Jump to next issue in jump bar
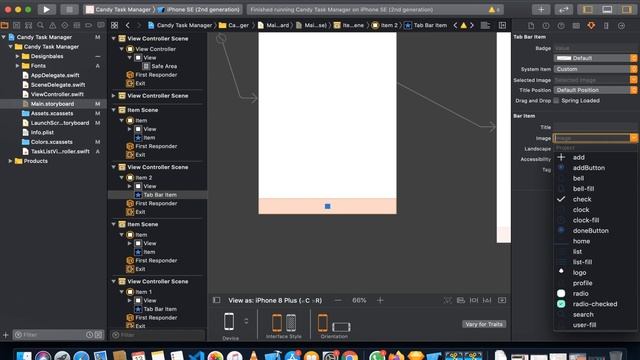640x360 pixels. [x=472, y=25]
